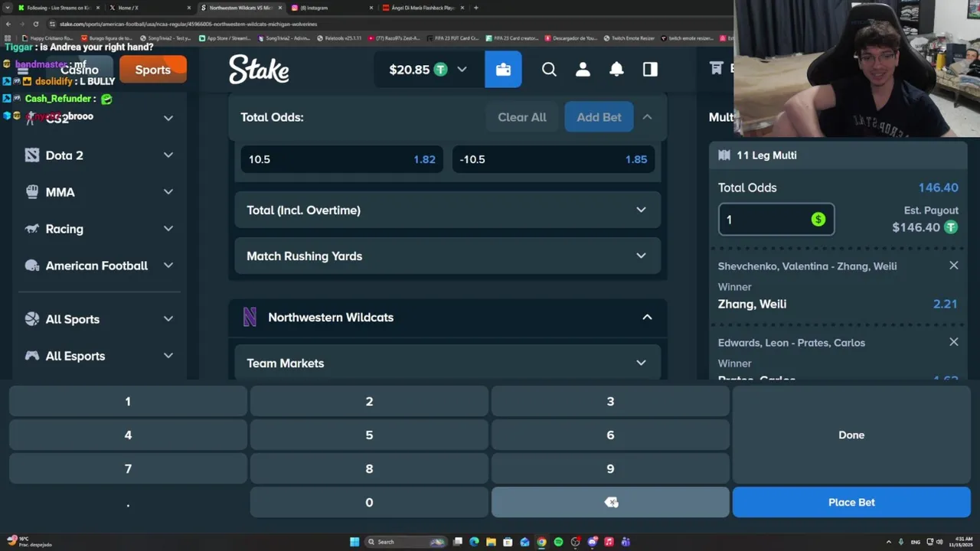This screenshot has width=980, height=551.
Task: Click the Racing horse sidebar icon
Action: point(32,229)
